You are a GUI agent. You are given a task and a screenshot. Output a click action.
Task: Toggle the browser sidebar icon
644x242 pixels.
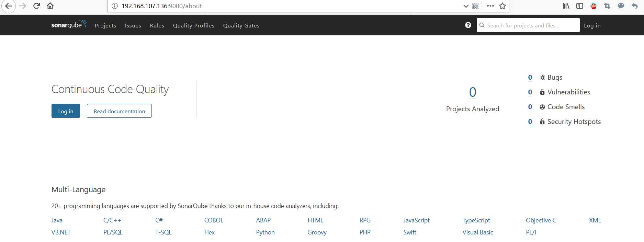point(580,6)
